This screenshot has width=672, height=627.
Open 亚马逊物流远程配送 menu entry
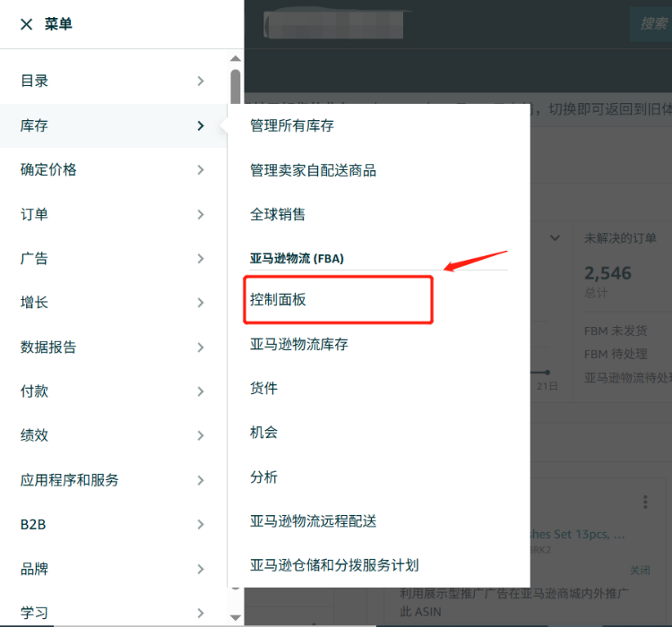click(313, 521)
